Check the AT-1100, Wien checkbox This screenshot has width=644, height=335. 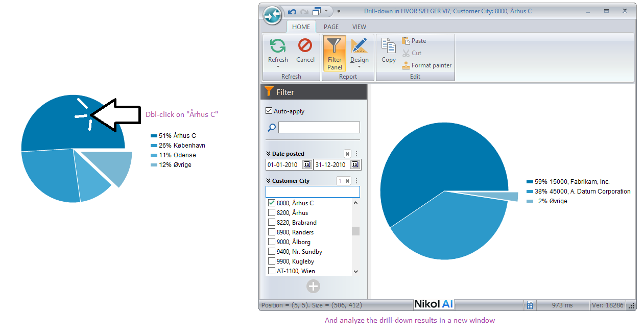click(x=272, y=271)
